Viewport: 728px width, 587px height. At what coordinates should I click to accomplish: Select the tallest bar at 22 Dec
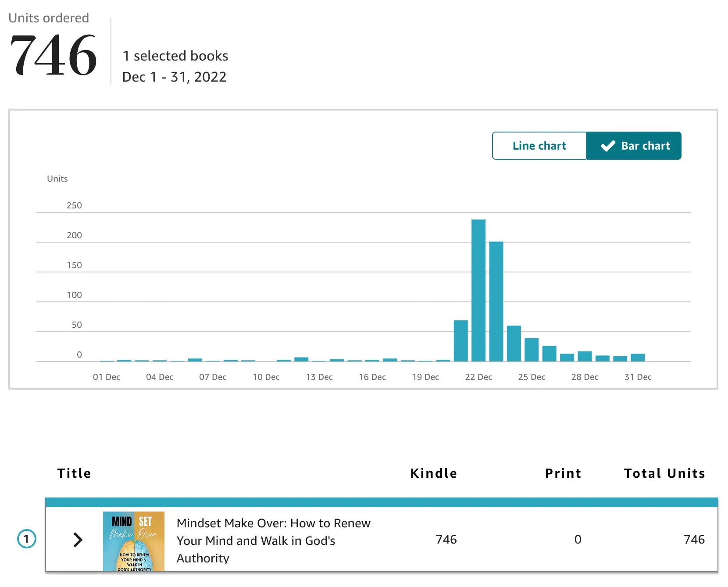click(478, 290)
